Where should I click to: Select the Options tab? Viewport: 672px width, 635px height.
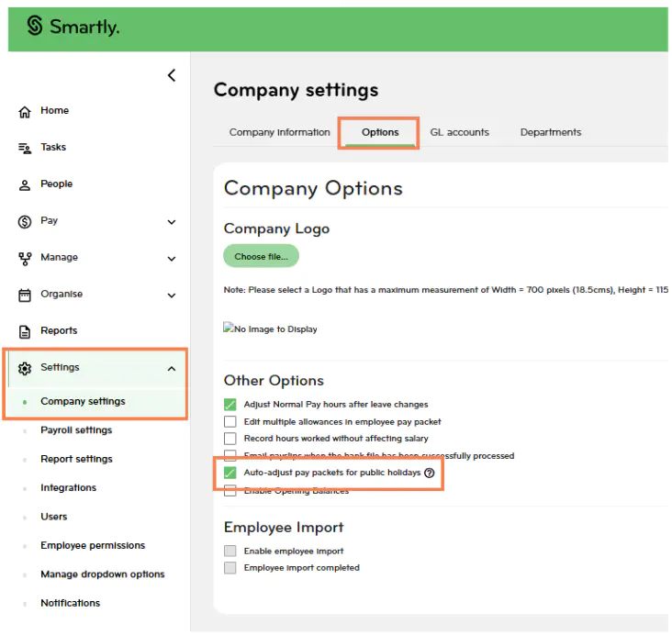380,132
